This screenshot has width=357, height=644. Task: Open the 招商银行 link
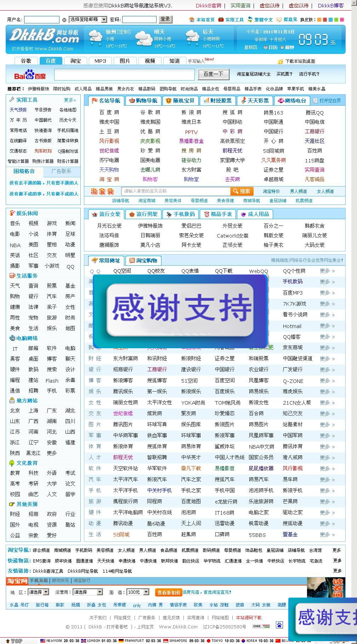tap(123, 370)
